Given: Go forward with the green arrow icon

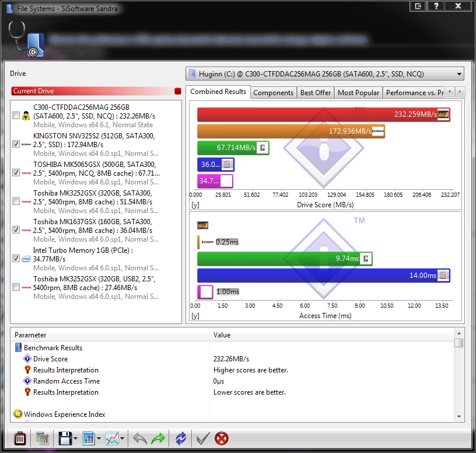Looking at the screenshot, I should point(158,438).
